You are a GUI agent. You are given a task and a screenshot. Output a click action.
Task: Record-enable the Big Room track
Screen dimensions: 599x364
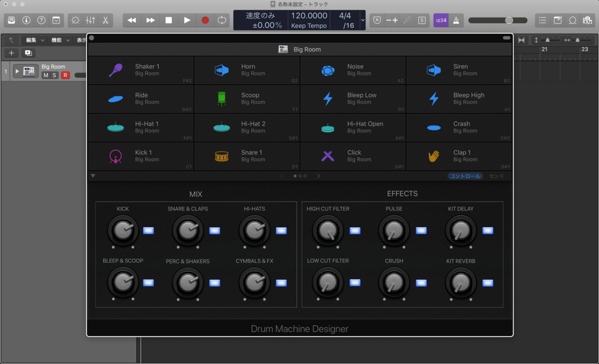pos(65,75)
